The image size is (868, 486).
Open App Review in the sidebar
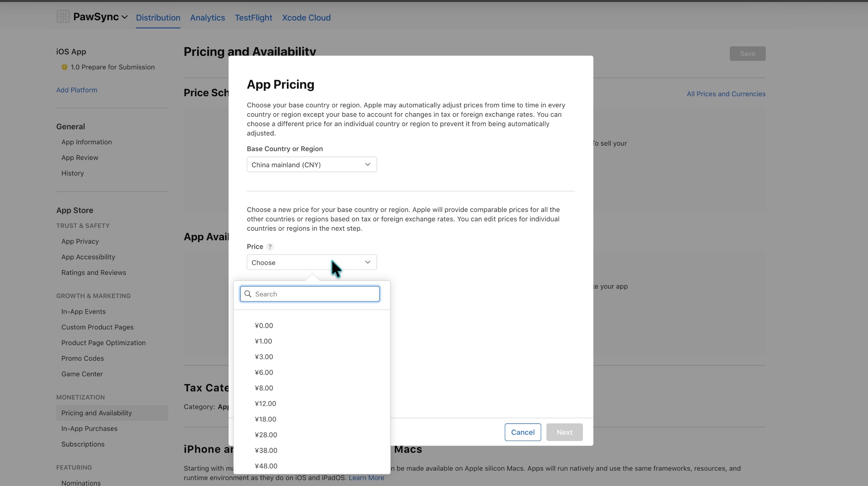pos(80,158)
